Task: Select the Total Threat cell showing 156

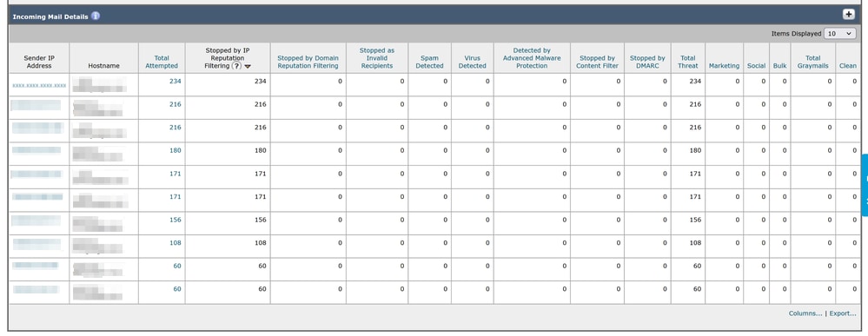Action: (687, 224)
